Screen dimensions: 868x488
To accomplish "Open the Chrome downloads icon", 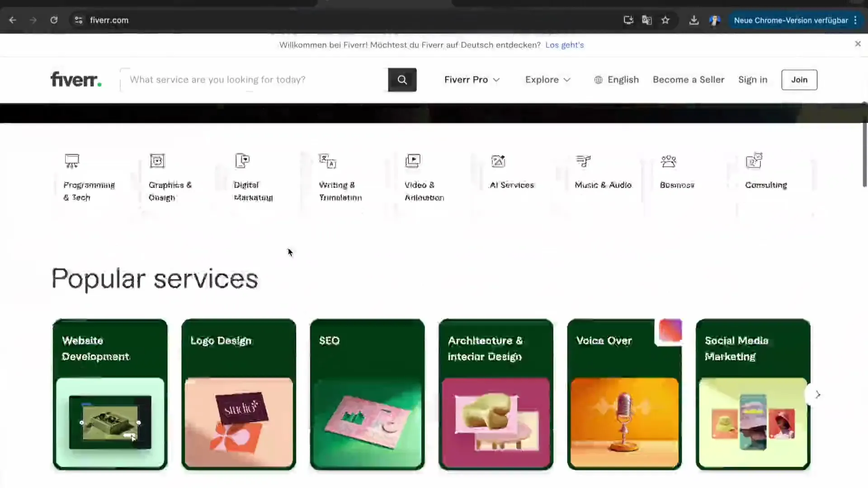I will click(x=694, y=20).
